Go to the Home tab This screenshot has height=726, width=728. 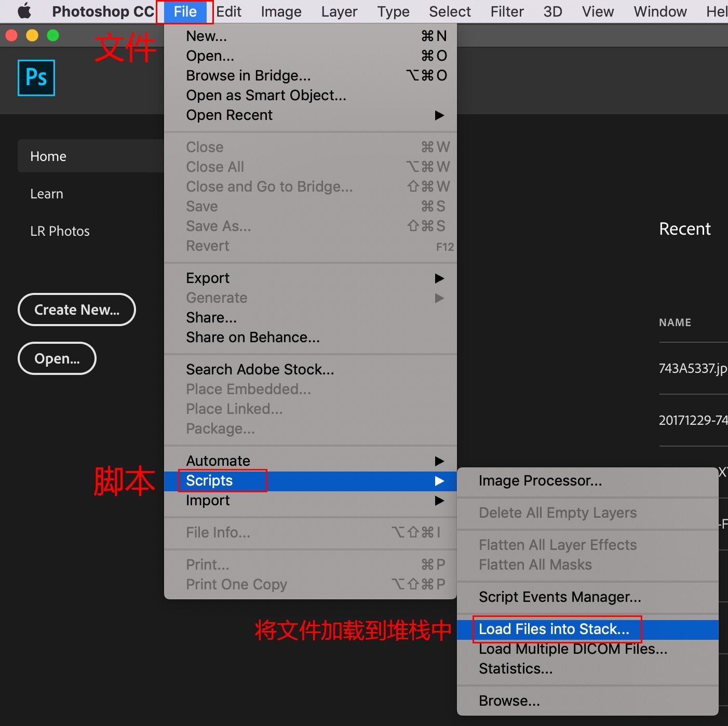(91, 156)
